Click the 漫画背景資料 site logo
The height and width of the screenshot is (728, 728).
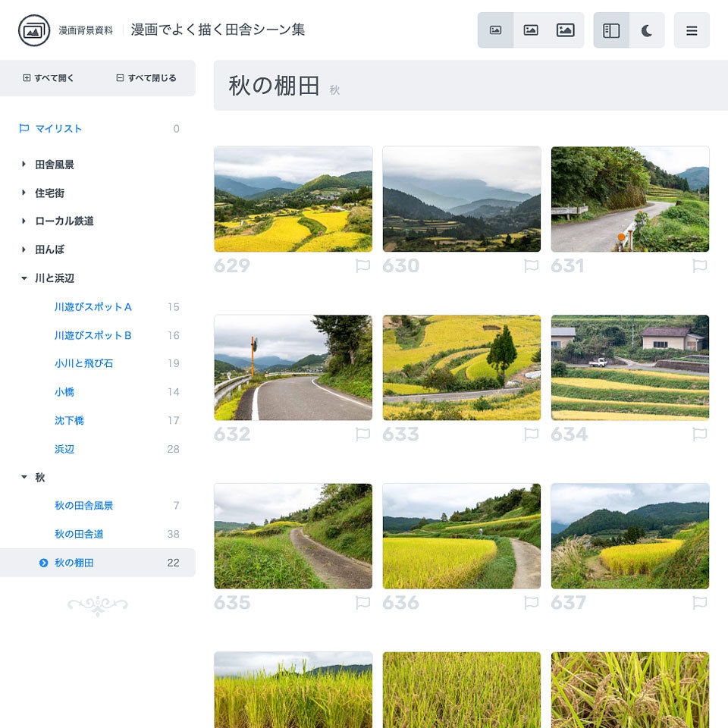30,30
